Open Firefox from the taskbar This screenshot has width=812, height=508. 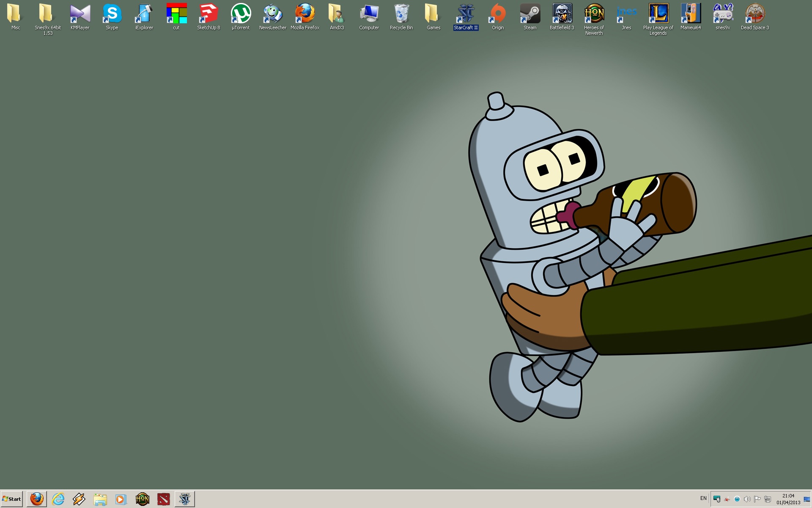coord(37,499)
